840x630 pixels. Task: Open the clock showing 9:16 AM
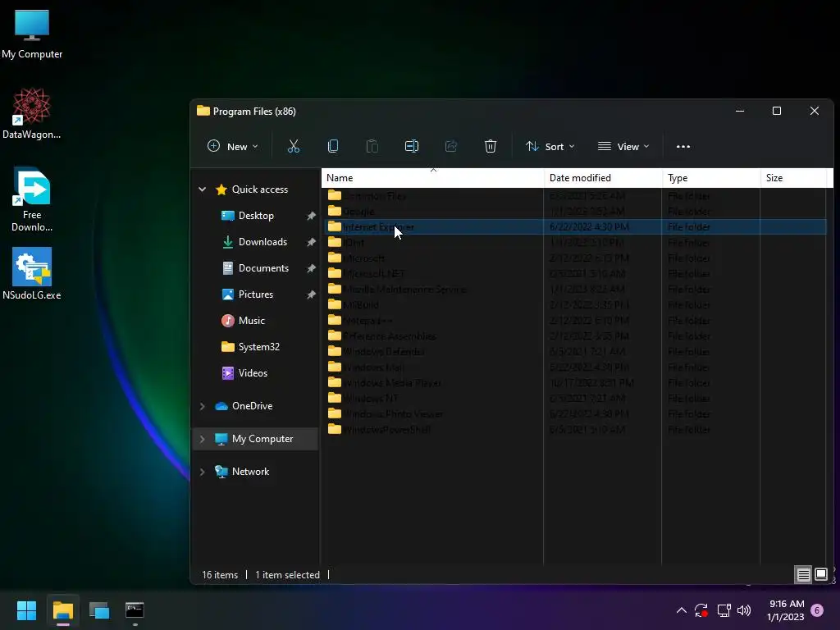[x=786, y=610]
